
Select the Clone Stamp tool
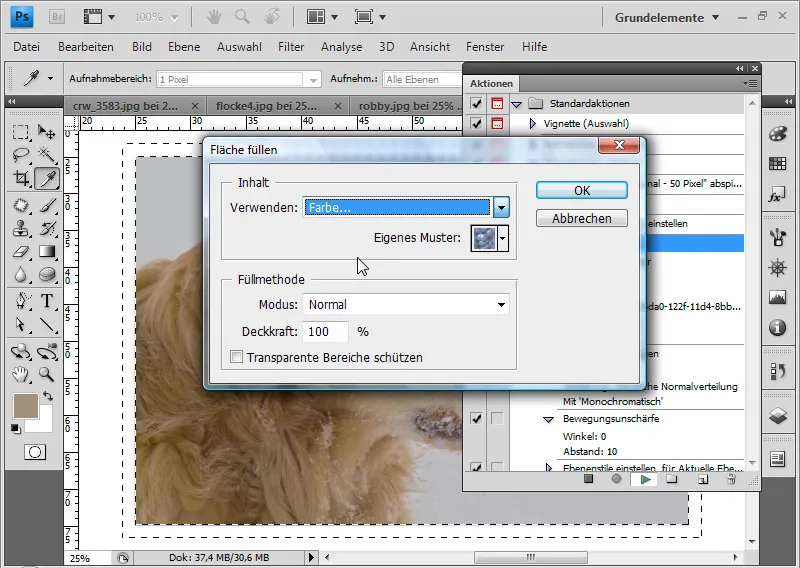(x=20, y=229)
